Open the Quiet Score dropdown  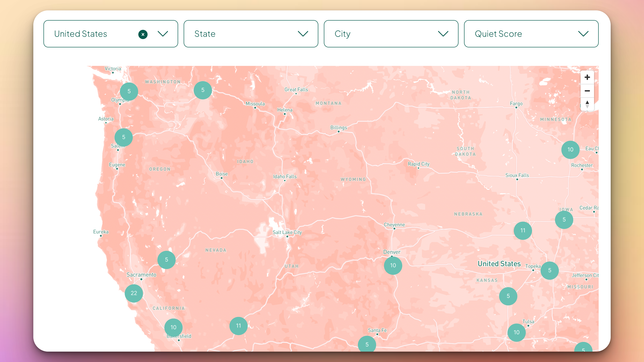point(531,34)
